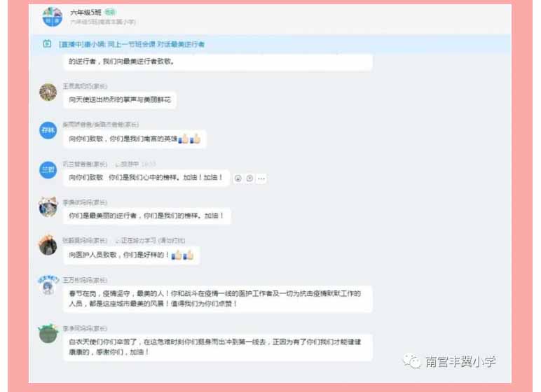Click the avatar beside 春节在岗 message
This screenshot has height=392, width=541.
(48, 285)
